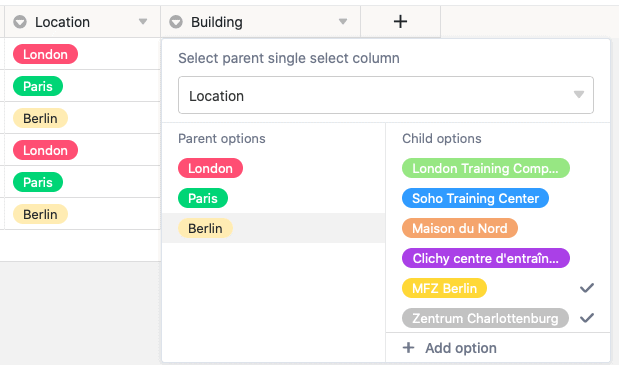Toggle the MFZ Berlin checkmark

coord(587,288)
